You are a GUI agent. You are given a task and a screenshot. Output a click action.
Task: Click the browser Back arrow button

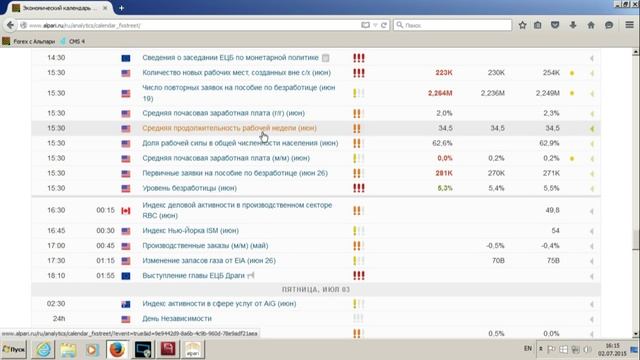point(10,25)
